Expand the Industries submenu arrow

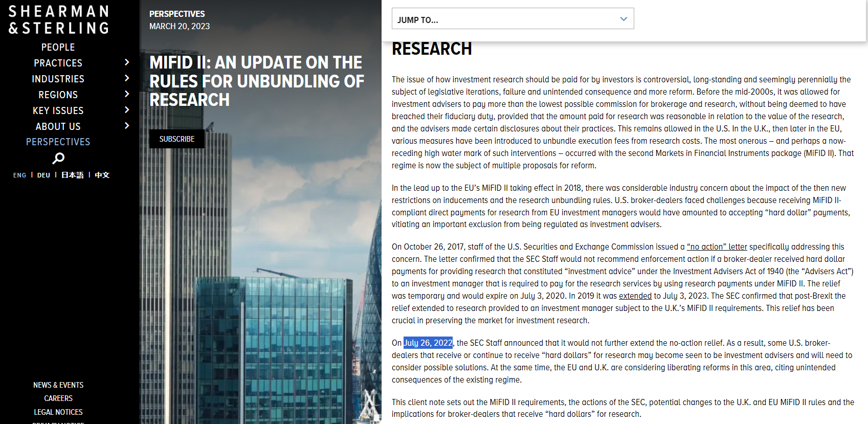127,78
